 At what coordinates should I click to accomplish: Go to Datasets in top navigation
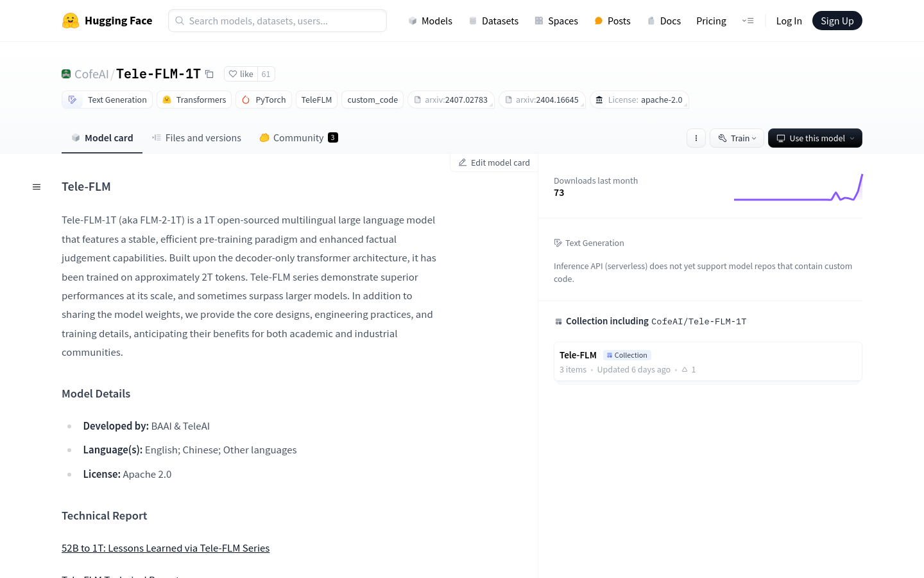coord(493,21)
